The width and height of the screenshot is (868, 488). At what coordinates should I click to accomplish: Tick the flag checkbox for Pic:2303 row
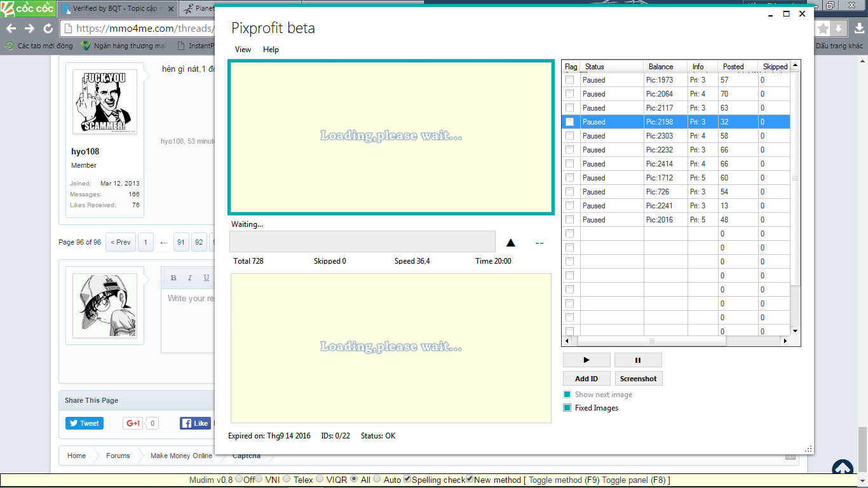coord(570,136)
